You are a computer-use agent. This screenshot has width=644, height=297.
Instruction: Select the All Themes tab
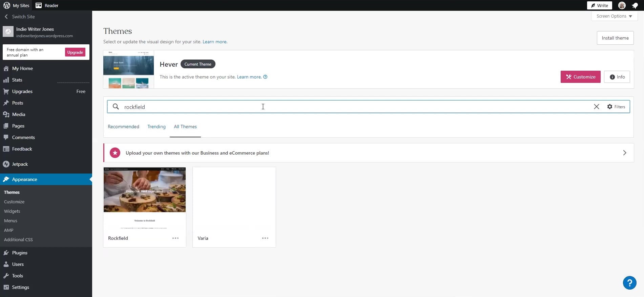coord(185,127)
